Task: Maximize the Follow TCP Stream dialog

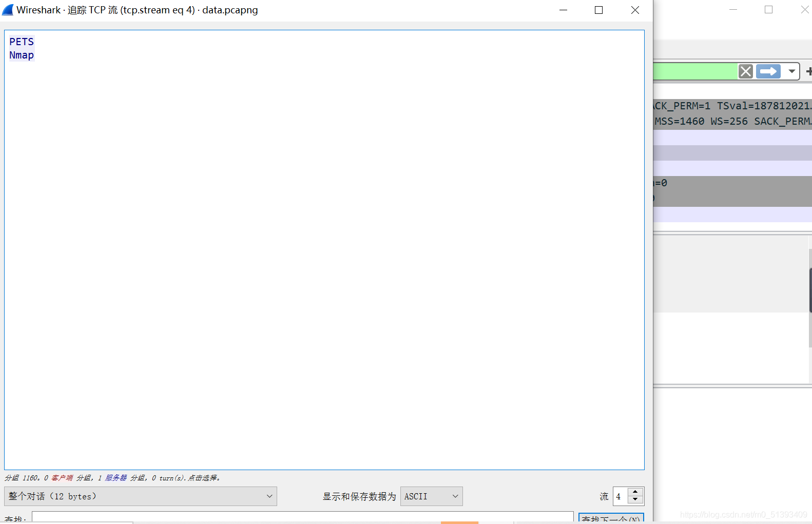Action: point(598,10)
